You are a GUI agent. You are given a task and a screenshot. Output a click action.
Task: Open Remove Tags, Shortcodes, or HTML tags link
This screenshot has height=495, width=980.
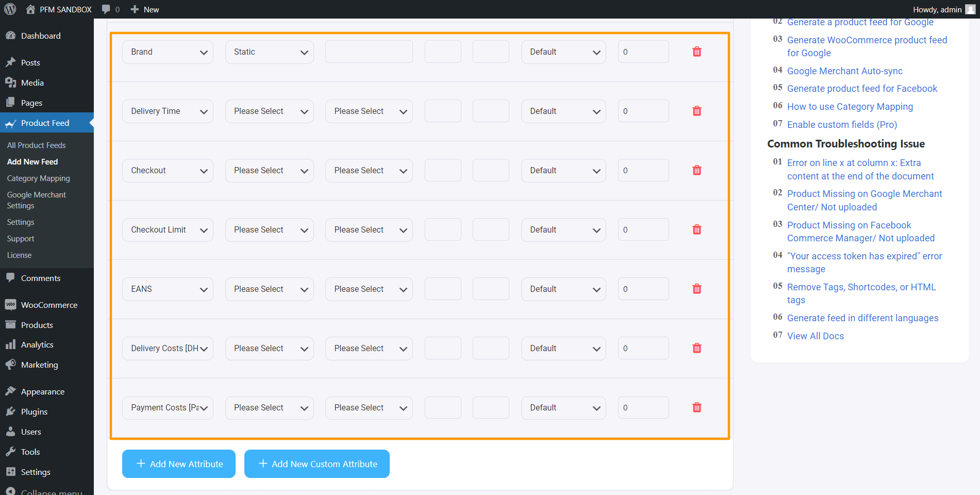861,293
